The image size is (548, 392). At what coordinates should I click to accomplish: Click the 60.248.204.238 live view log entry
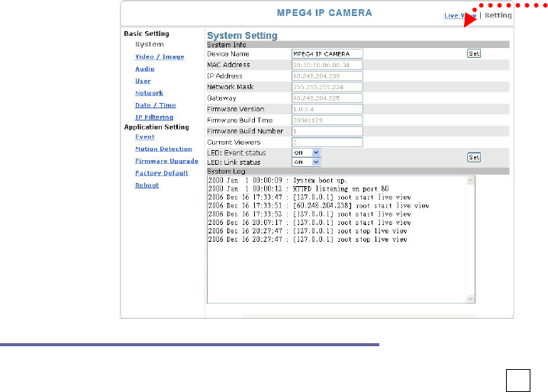[x=319, y=206]
